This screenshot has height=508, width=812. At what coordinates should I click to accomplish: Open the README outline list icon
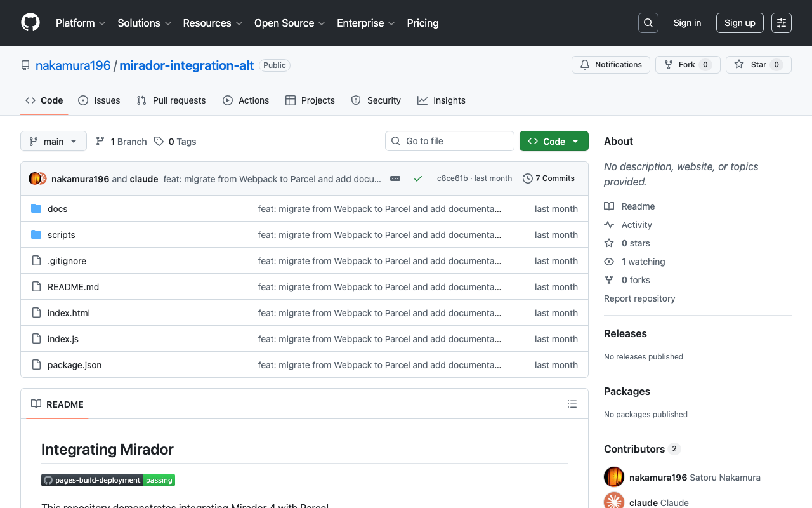click(x=572, y=404)
